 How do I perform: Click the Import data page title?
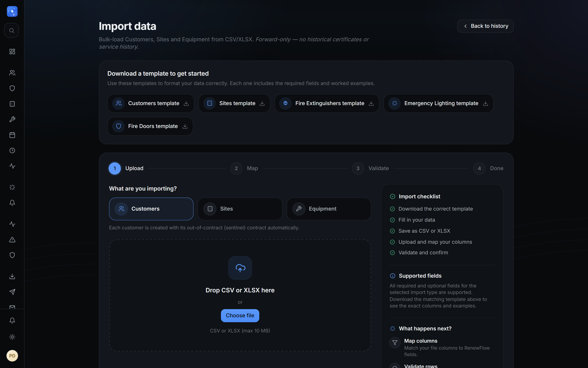coord(128,26)
